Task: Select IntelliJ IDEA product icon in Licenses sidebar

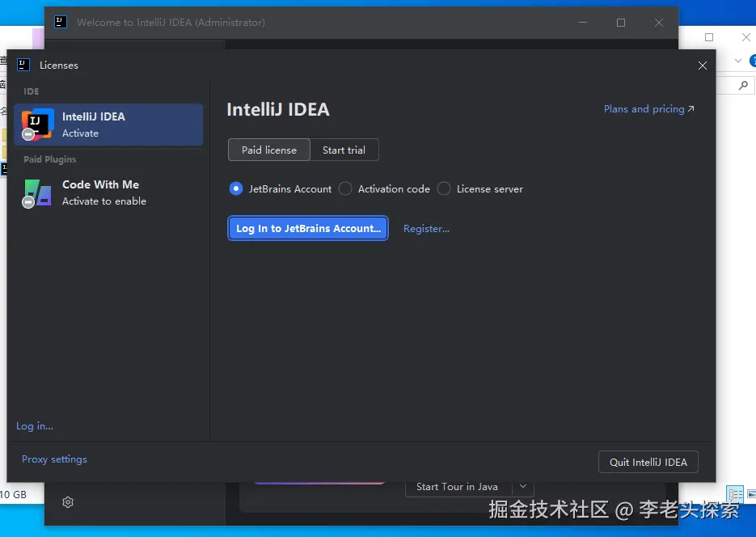Action: (x=37, y=125)
